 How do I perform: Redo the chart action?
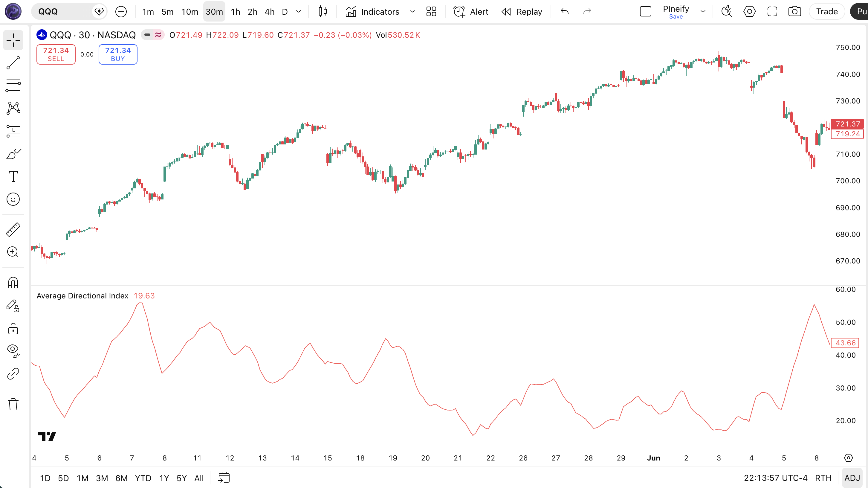tap(587, 11)
